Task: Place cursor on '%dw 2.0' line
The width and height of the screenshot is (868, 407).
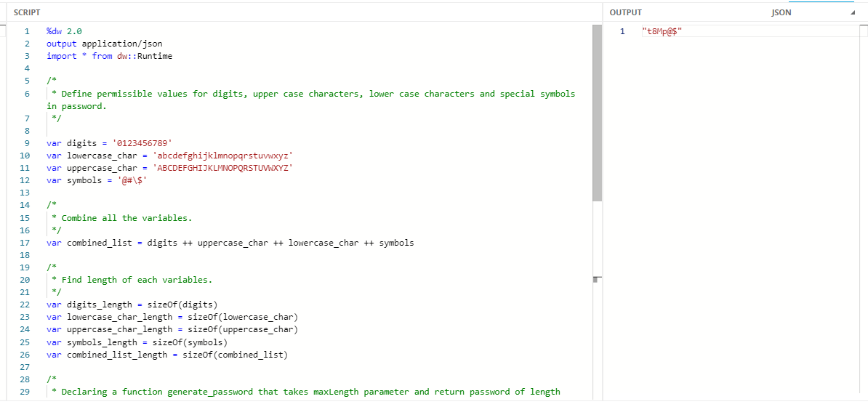Action: click(64, 31)
